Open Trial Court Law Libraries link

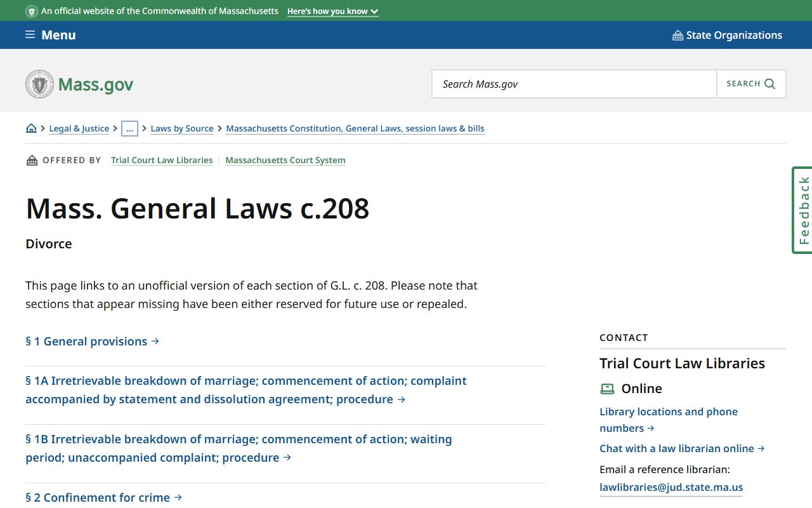tap(162, 160)
